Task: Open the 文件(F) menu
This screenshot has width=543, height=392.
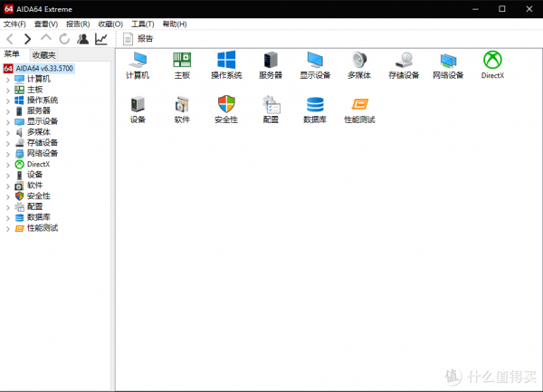Action: 14,24
